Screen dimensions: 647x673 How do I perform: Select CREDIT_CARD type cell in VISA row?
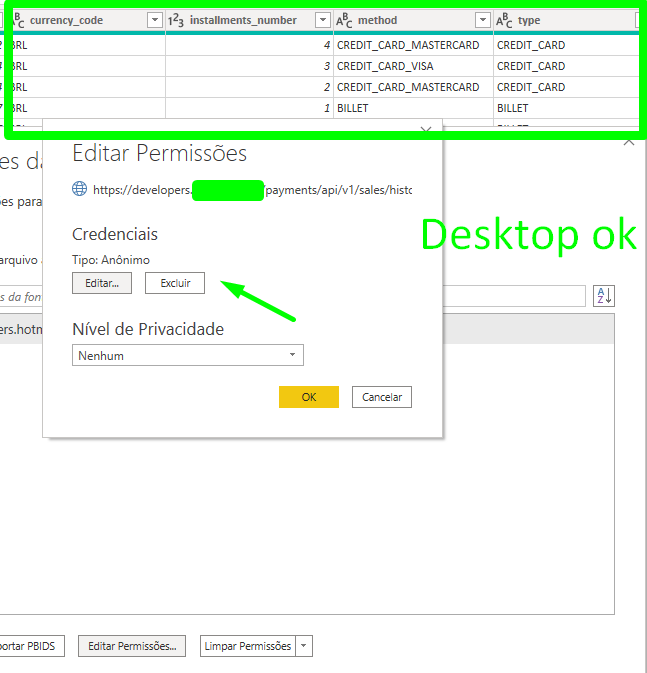coord(567,66)
